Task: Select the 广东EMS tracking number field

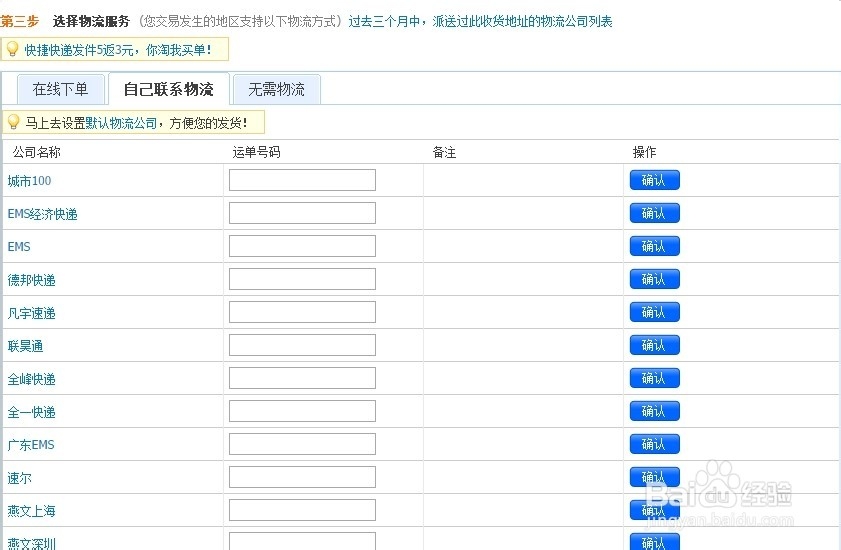Action: point(302,444)
